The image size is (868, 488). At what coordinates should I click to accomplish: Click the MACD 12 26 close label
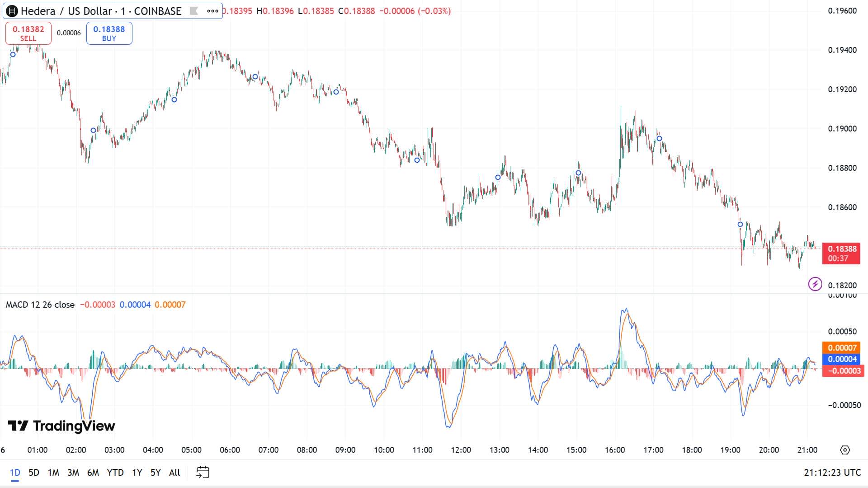(x=40, y=305)
